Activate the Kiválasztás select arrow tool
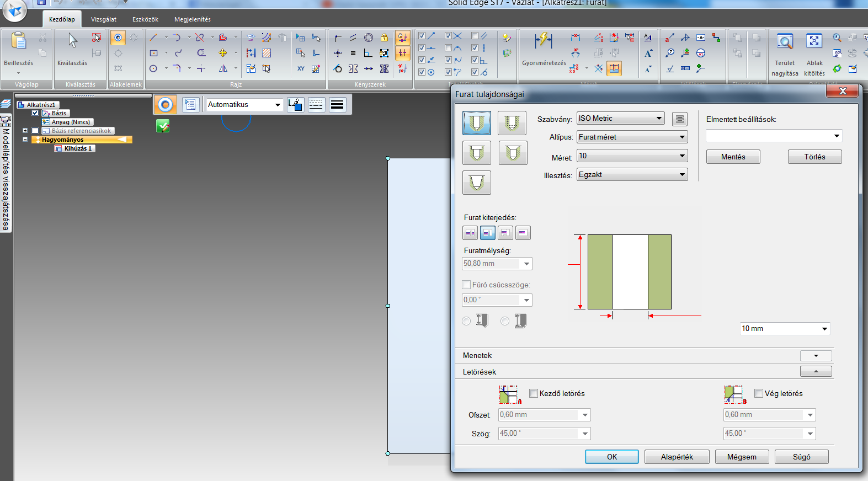Screen dimensions: 868x481 pyautogui.click(x=73, y=40)
